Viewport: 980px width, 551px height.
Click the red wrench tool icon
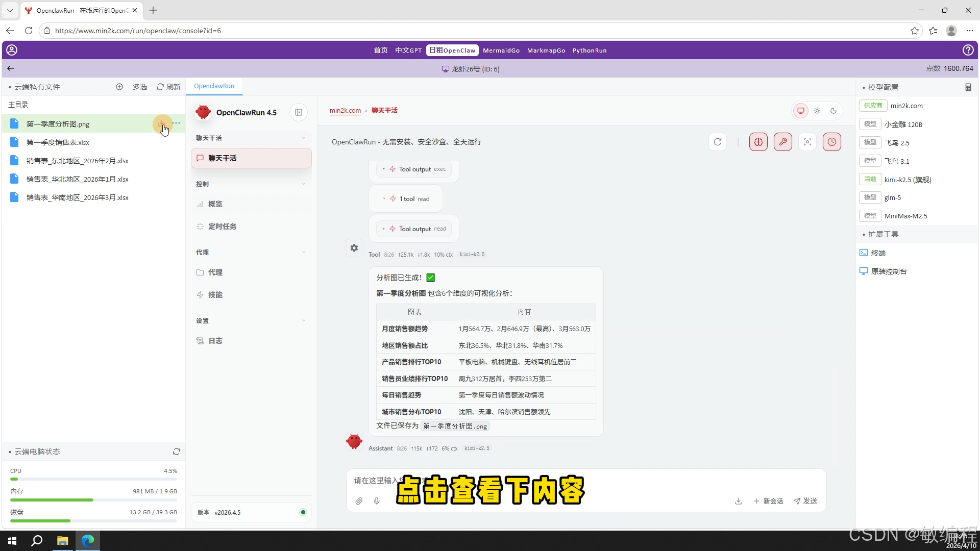point(782,142)
